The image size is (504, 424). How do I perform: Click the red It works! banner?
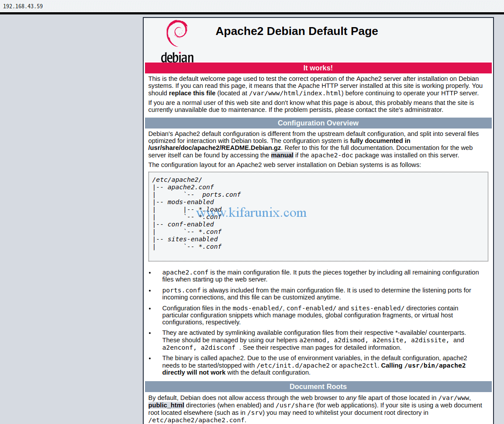tap(318, 68)
